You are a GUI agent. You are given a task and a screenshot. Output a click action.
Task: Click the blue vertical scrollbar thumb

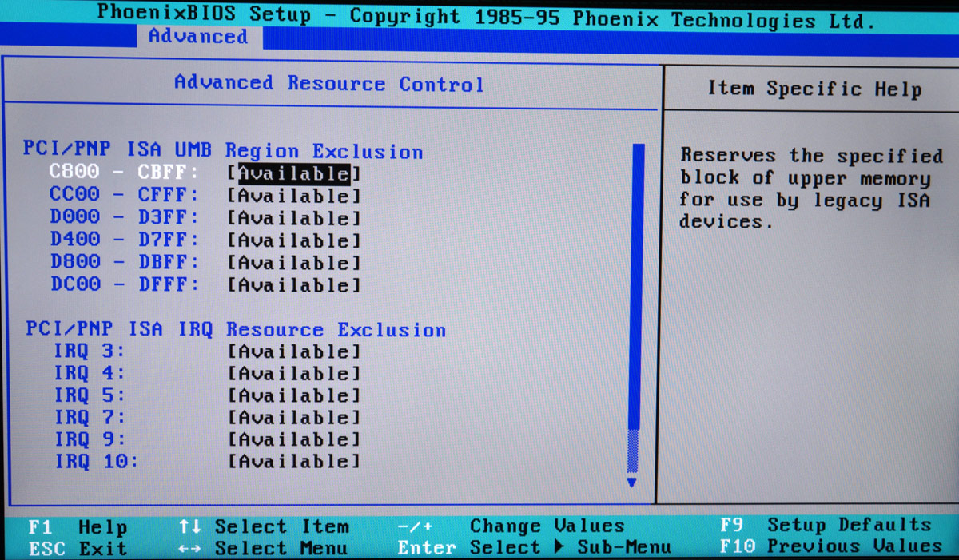[x=635, y=288]
